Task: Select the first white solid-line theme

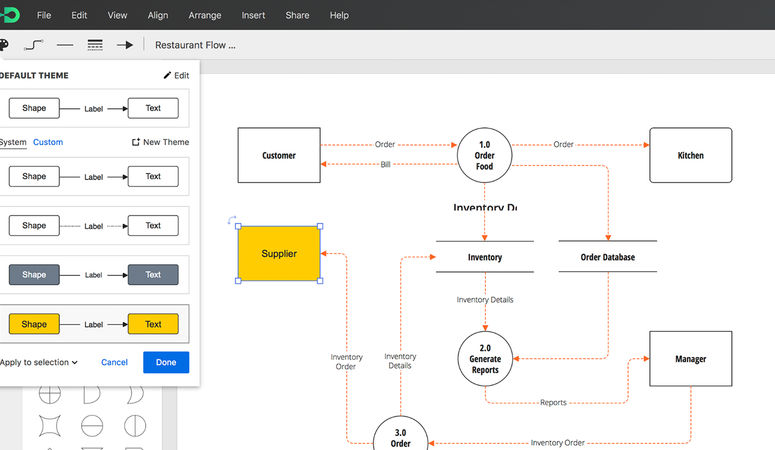Action: [94, 177]
